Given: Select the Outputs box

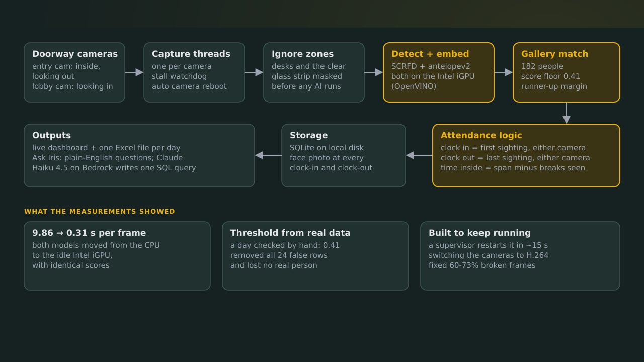Looking at the screenshot, I should point(139,155).
